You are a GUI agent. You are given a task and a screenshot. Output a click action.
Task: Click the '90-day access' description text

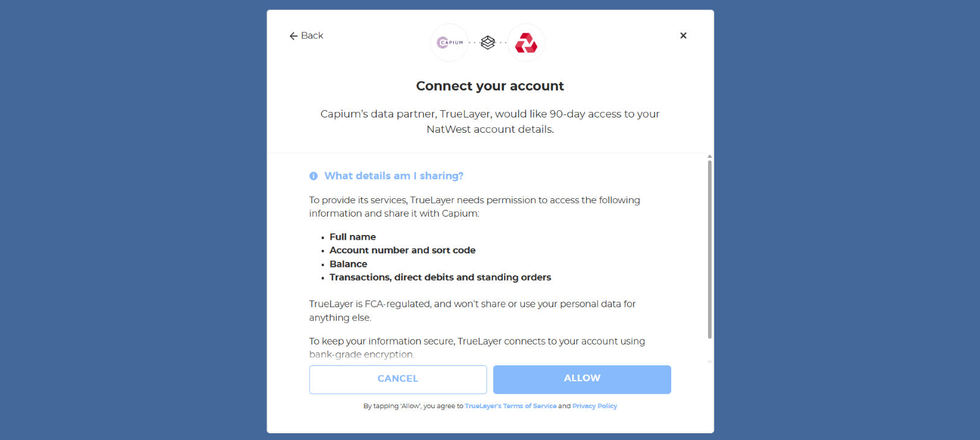tap(490, 121)
